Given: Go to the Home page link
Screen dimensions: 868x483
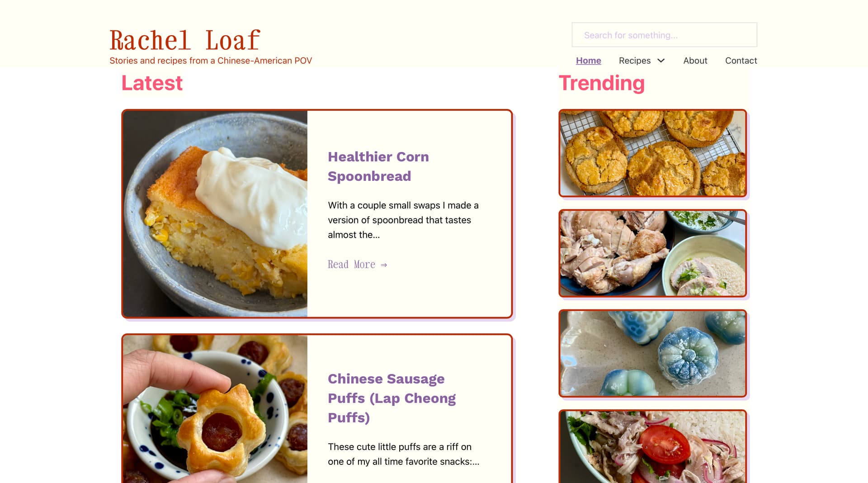Looking at the screenshot, I should (x=588, y=61).
